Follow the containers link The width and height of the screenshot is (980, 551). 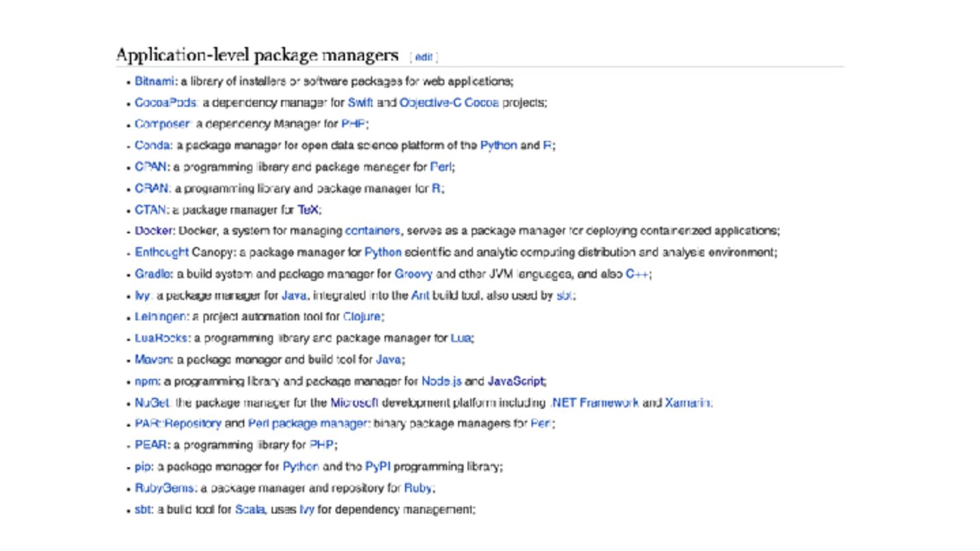pos(372,231)
